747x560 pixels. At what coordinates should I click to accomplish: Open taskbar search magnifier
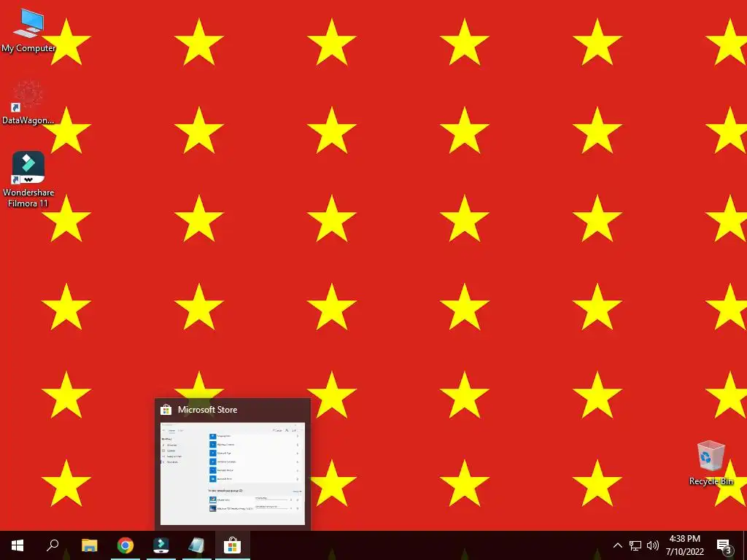pos(53,545)
